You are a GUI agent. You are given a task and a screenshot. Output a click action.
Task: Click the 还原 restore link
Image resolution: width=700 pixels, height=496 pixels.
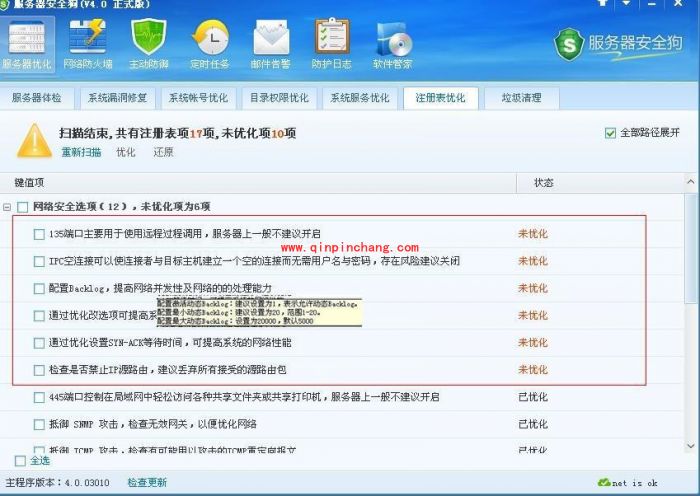(x=163, y=152)
